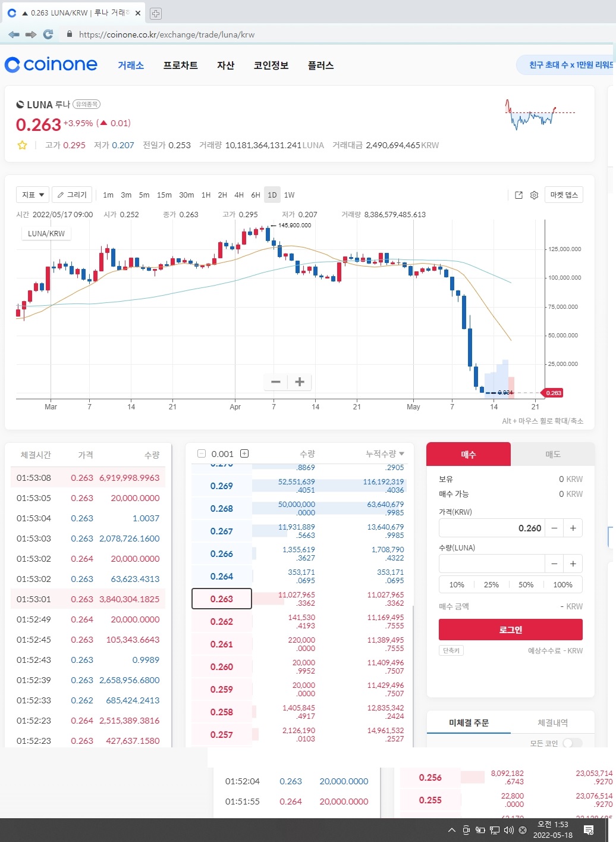Click the volume icon in system tray

point(509,830)
